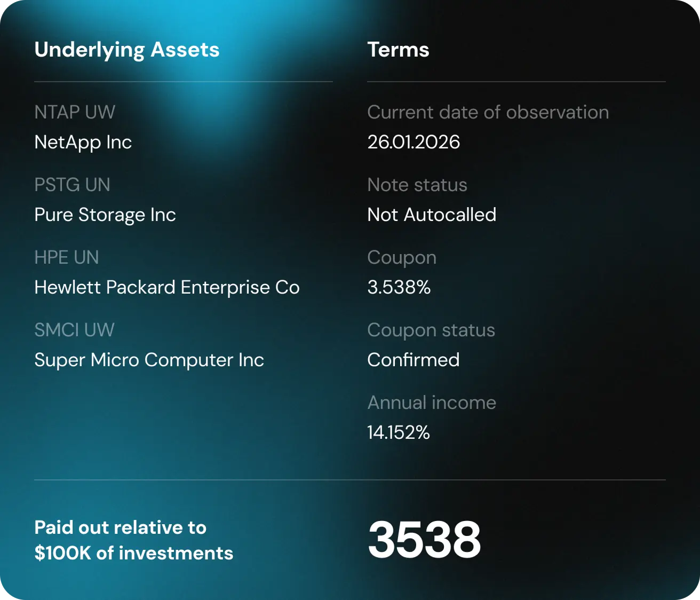Open the Pure Storage Inc asset
700x600 pixels.
point(105,215)
